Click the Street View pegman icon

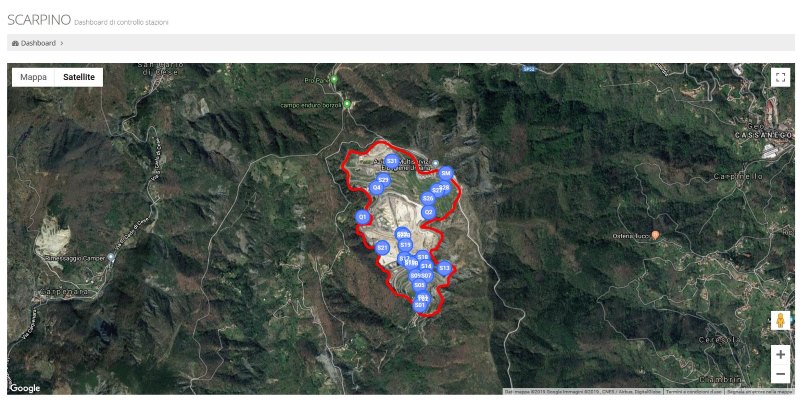pos(780,320)
